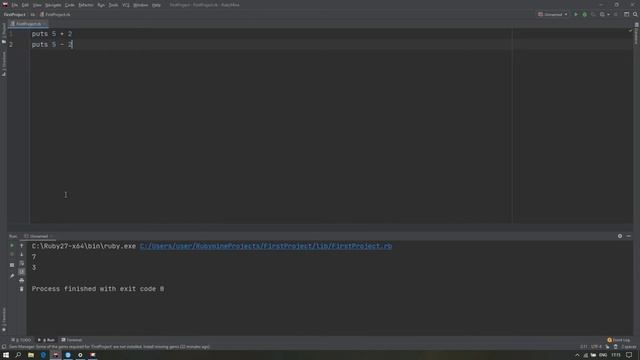The height and width of the screenshot is (360, 640).
Task: Open the TODO tool window button
Action: tap(21, 340)
